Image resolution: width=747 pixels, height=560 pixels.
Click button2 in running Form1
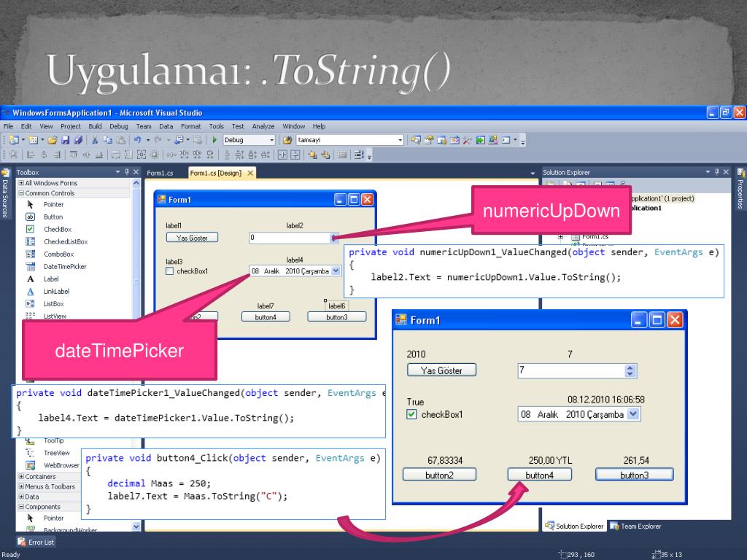(x=439, y=475)
